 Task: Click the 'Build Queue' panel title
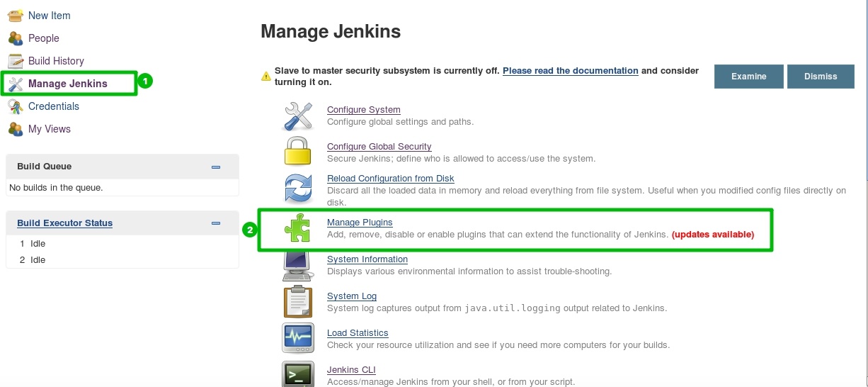pyautogui.click(x=45, y=167)
